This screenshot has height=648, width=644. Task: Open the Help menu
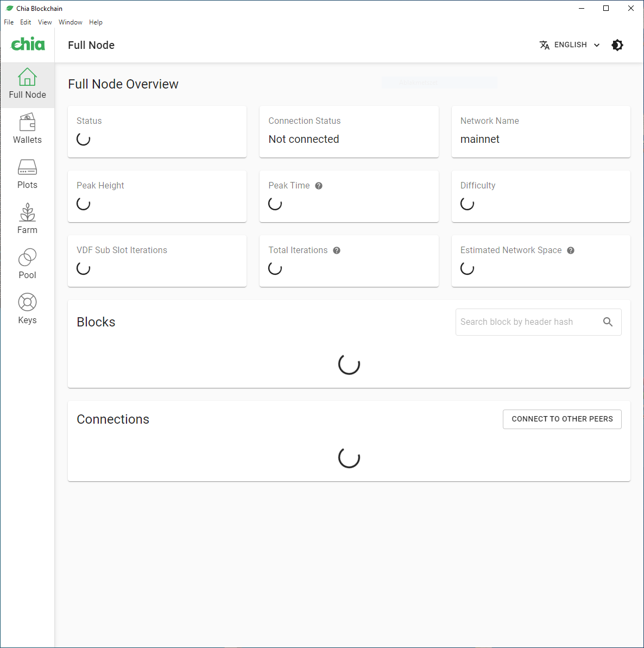click(96, 22)
